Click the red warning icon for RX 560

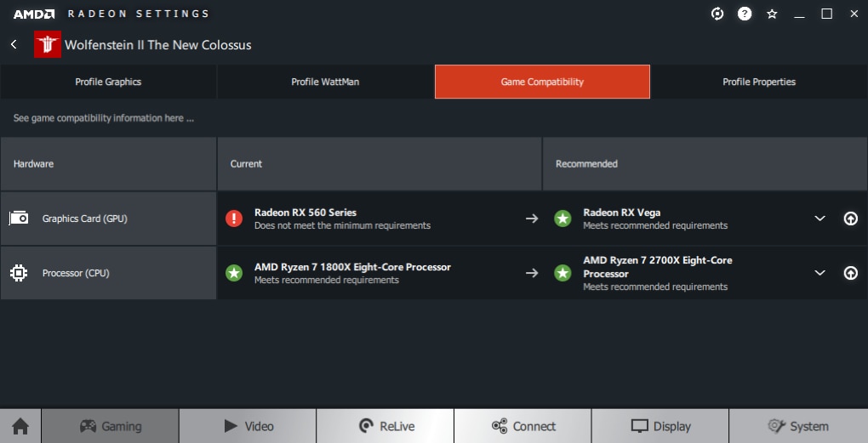tap(234, 219)
